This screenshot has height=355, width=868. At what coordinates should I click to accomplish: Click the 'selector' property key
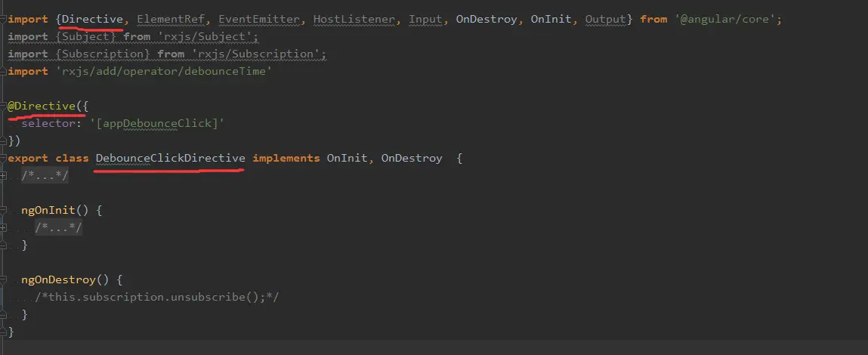click(x=48, y=123)
